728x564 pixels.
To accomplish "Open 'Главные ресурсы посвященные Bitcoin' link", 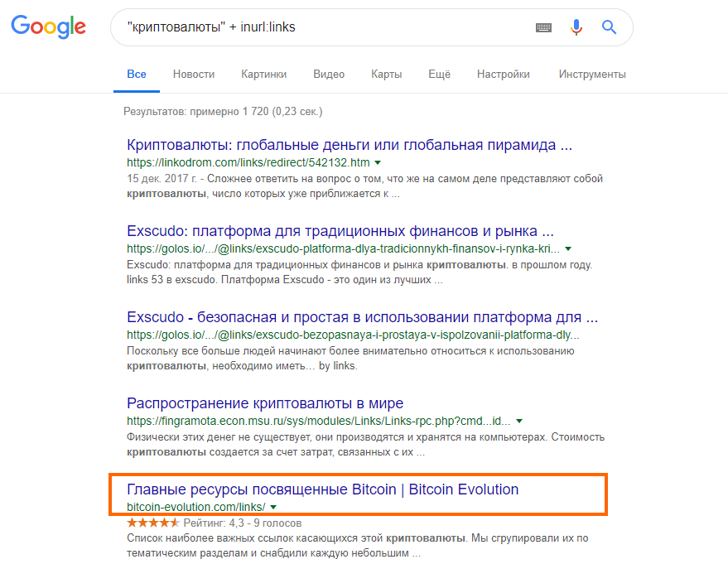I will click(323, 489).
